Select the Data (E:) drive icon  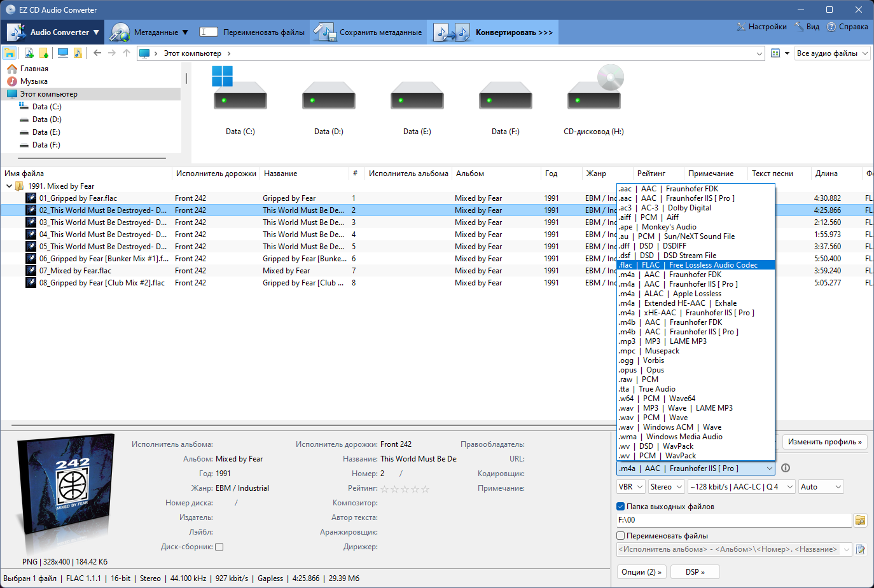pyautogui.click(x=417, y=95)
